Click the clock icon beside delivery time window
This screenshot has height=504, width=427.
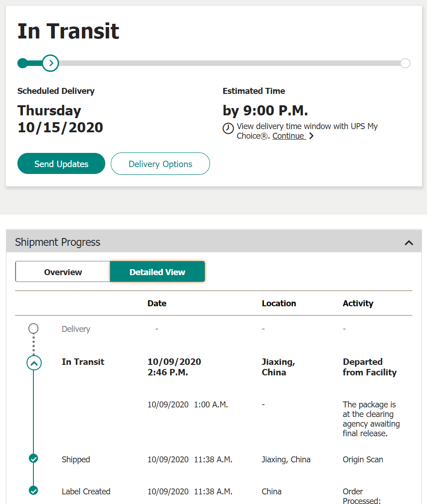click(x=228, y=129)
